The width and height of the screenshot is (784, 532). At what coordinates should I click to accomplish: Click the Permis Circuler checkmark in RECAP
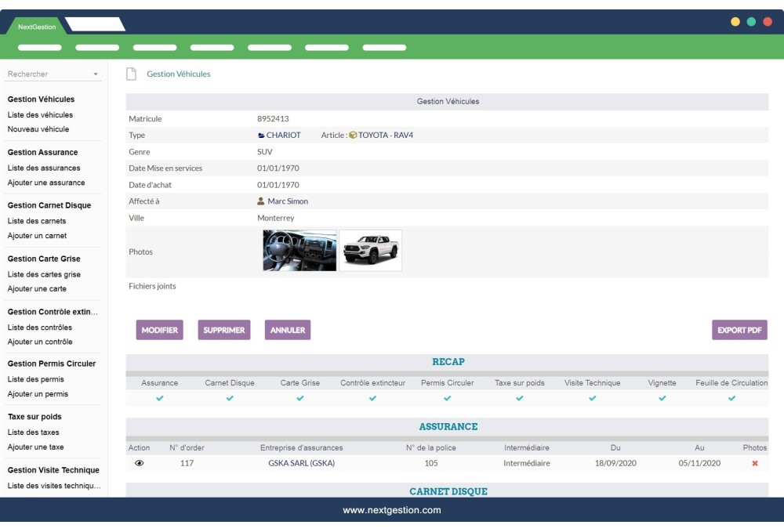point(448,399)
